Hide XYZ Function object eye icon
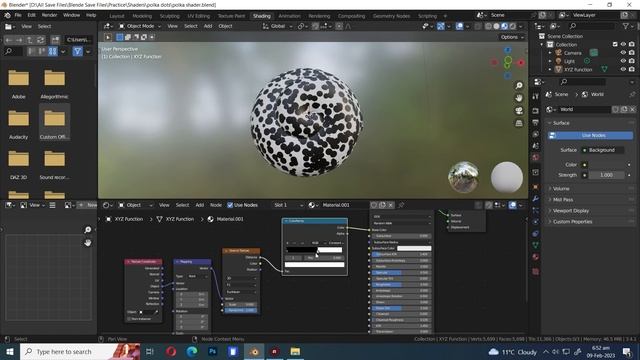Image resolution: width=640 pixels, height=360 pixels. point(623,69)
